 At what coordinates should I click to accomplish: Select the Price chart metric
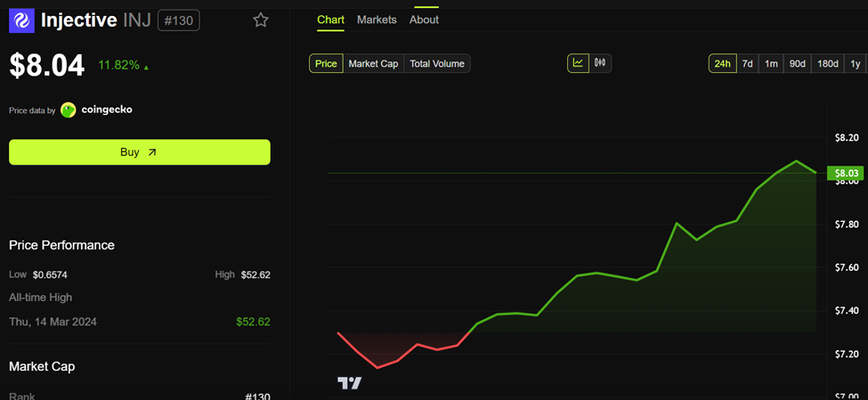(x=326, y=64)
